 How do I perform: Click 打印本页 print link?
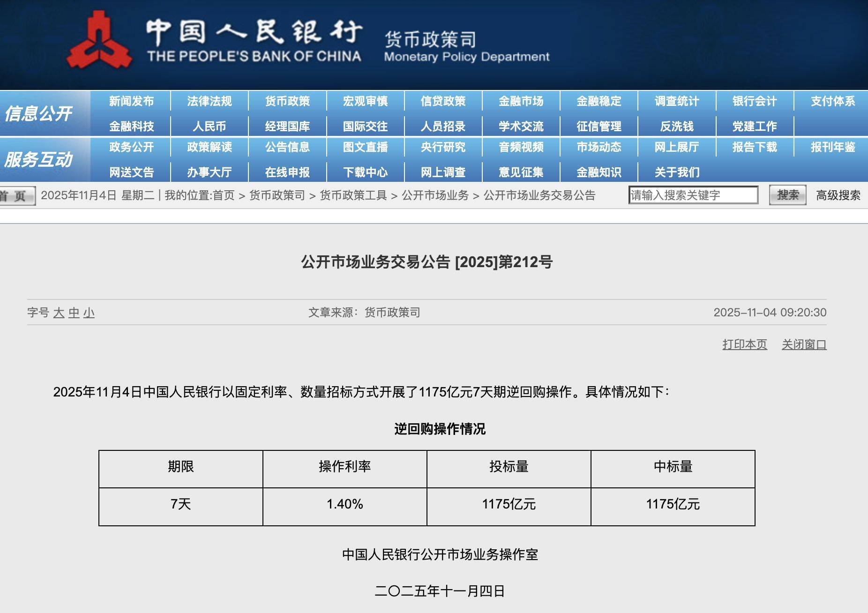click(745, 344)
